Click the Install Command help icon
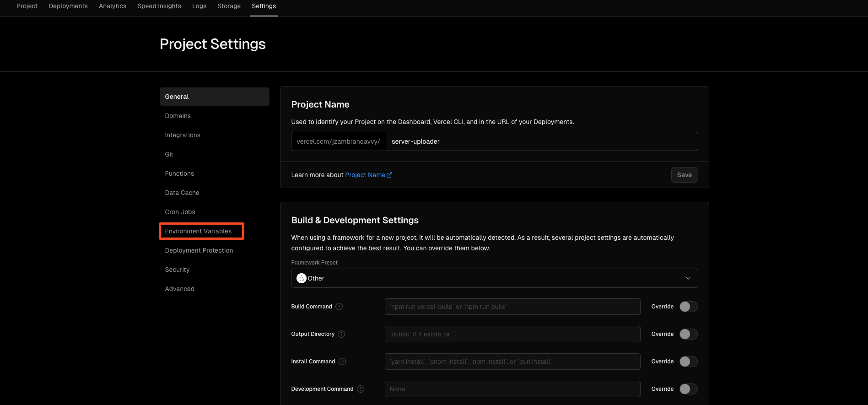The height and width of the screenshot is (405, 868). [342, 362]
